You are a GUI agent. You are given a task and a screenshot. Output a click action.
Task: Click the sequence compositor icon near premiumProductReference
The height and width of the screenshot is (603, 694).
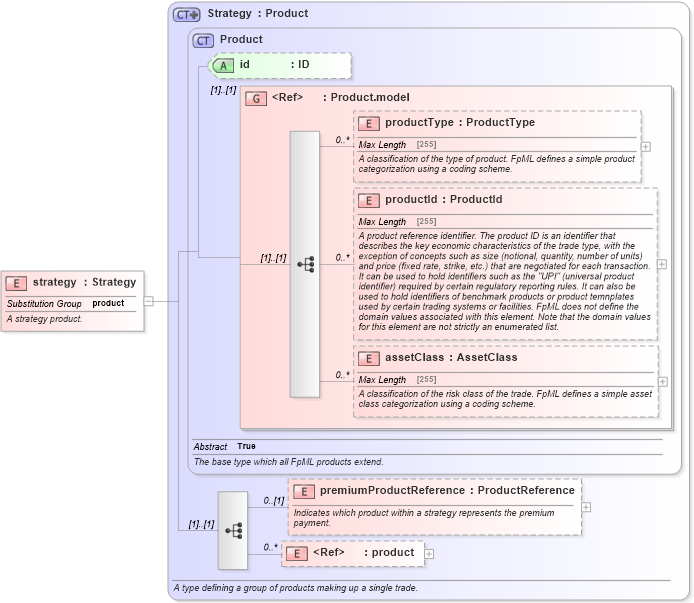[x=233, y=530]
